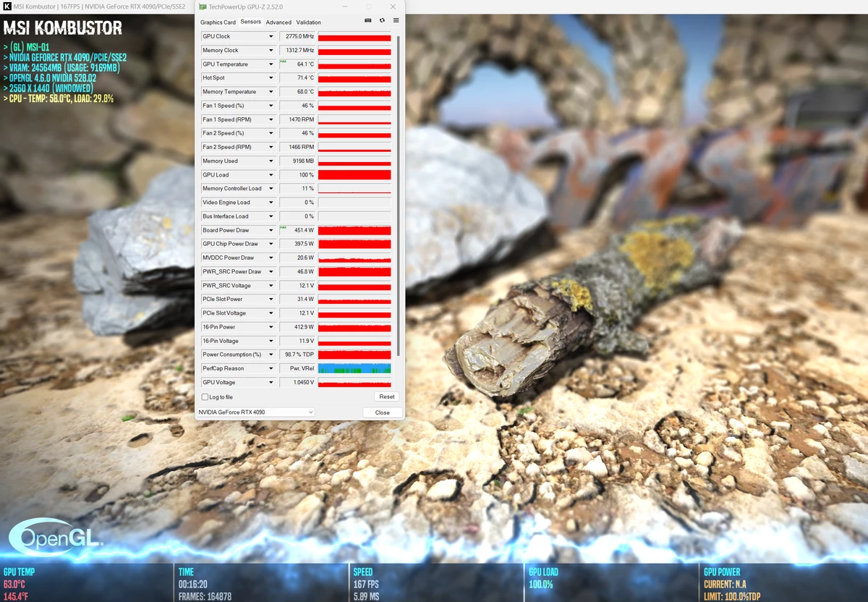Click the MSI Kombustor K icon
The image size is (868, 602).
[x=7, y=7]
